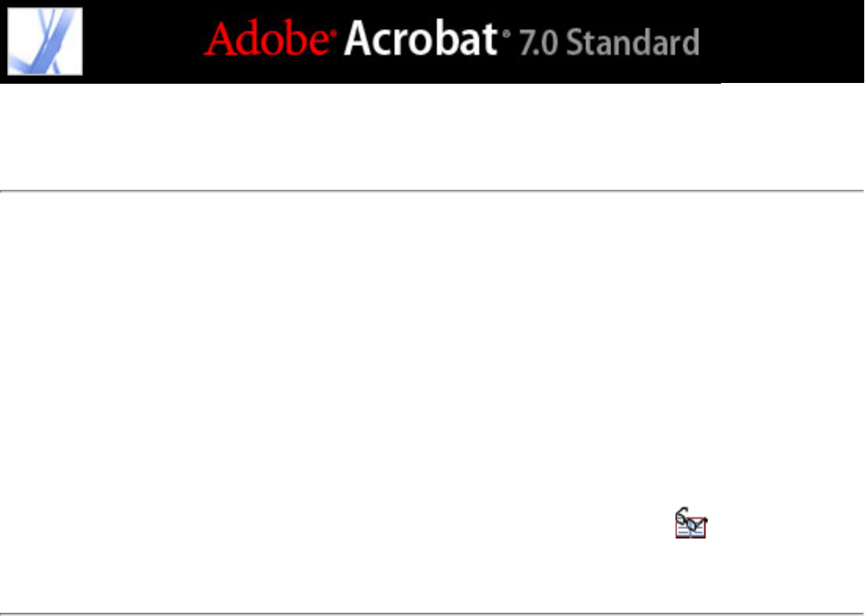Click the word "Standard" in the banner

point(633,42)
